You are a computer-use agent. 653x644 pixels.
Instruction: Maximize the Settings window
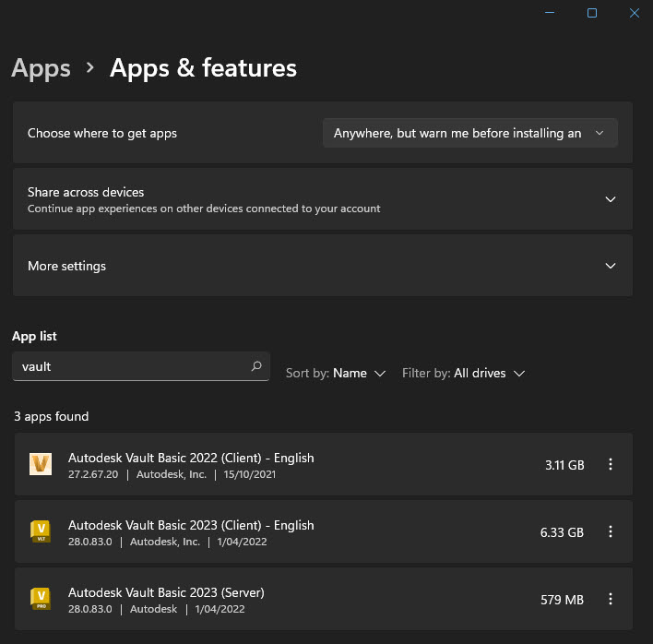[x=592, y=13]
